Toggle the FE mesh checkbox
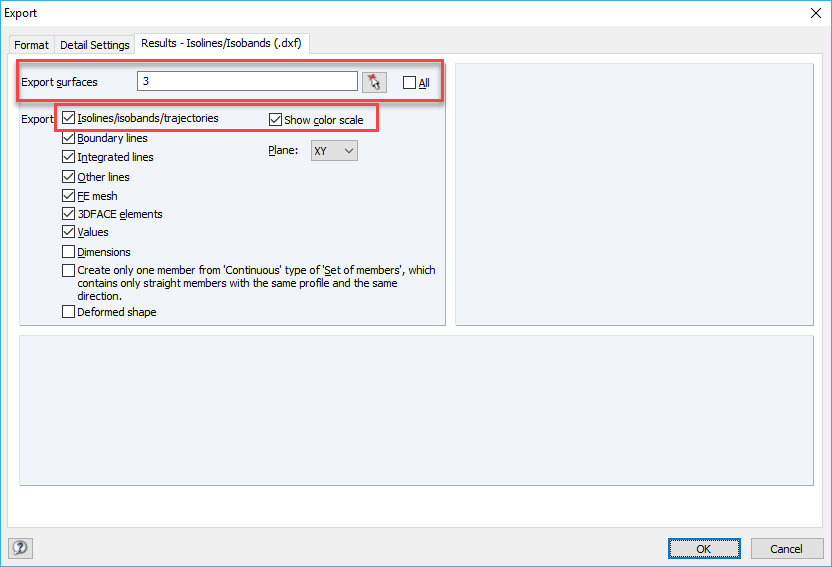This screenshot has height=567, width=832. [x=68, y=196]
